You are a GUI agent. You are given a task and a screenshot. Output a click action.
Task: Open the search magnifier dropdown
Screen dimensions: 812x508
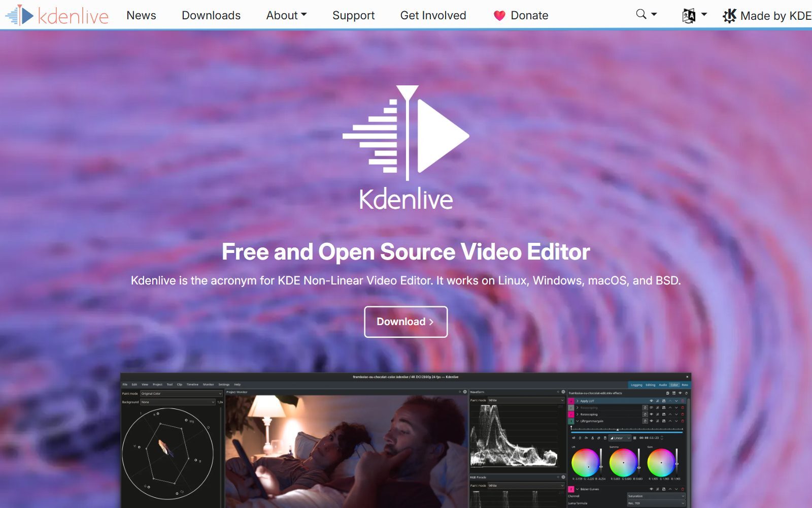tap(647, 15)
